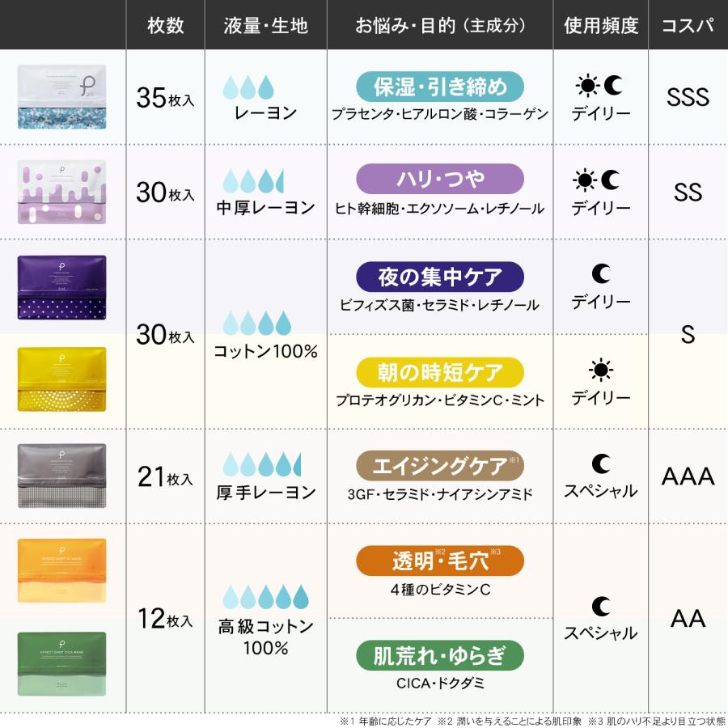
Task: Switch to the 枚数 column tab
Action: 165,24
